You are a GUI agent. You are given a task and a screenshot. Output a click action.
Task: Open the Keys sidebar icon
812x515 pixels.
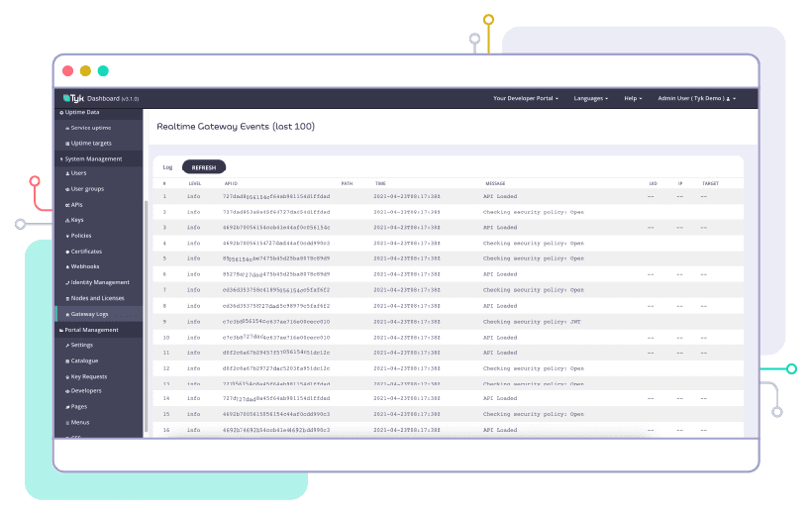[x=67, y=220]
